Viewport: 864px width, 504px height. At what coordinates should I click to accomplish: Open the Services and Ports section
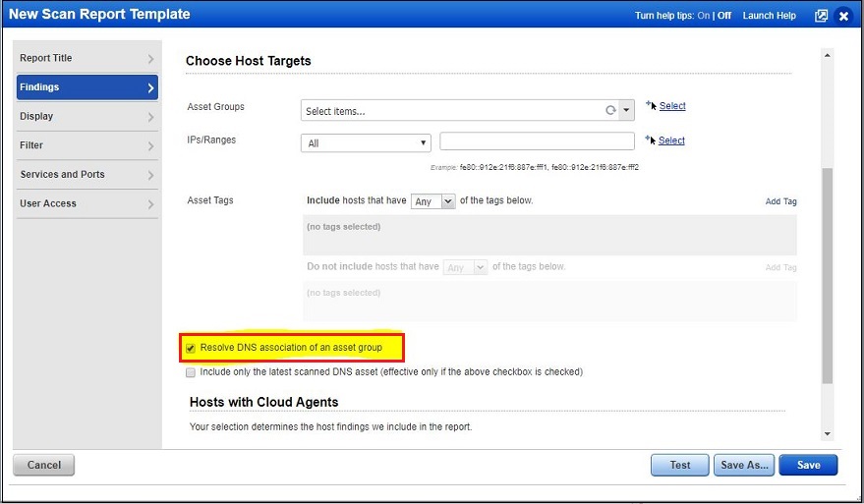[x=86, y=175]
